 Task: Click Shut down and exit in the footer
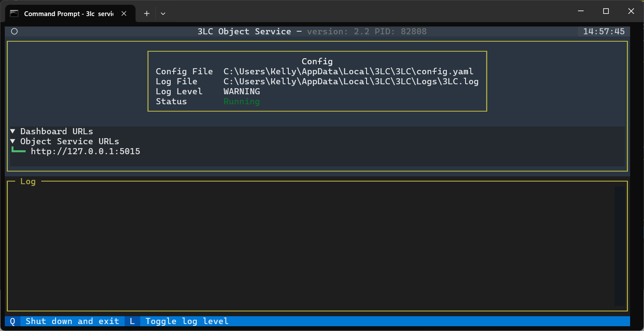[x=73, y=321]
